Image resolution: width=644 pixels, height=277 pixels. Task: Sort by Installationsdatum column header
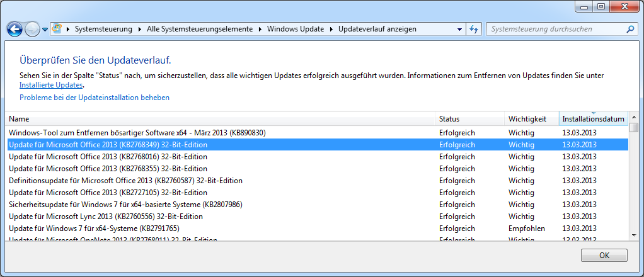click(594, 118)
